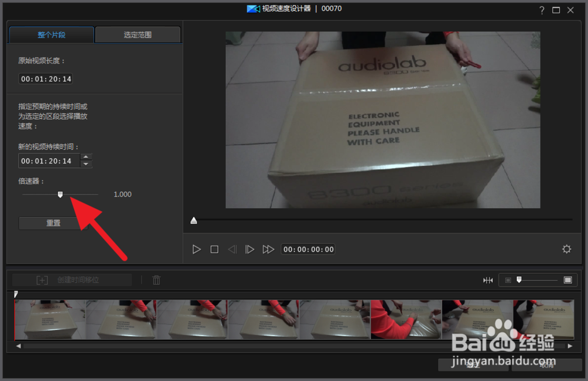Image resolution: width=588 pixels, height=381 pixels.
Task: Click the 原始视频长度 timecode value
Action: 46,79
